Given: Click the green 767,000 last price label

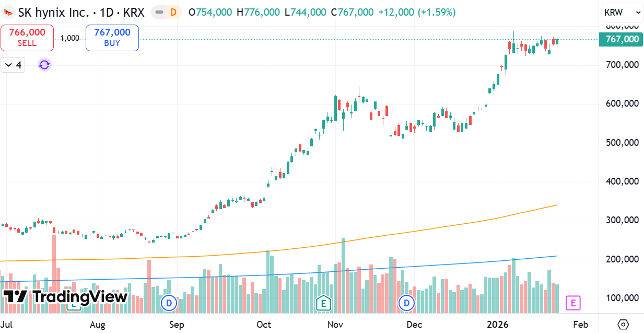Looking at the screenshot, I should pyautogui.click(x=621, y=39).
